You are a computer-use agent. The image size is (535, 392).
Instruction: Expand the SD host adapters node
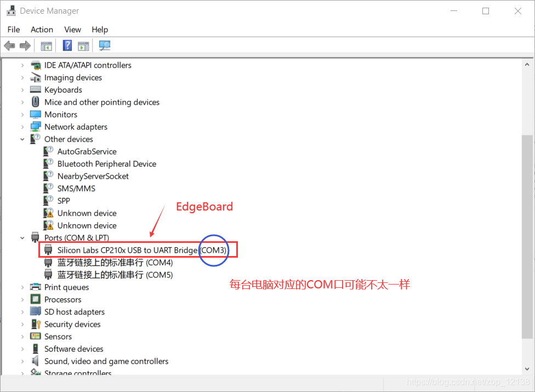(x=22, y=312)
